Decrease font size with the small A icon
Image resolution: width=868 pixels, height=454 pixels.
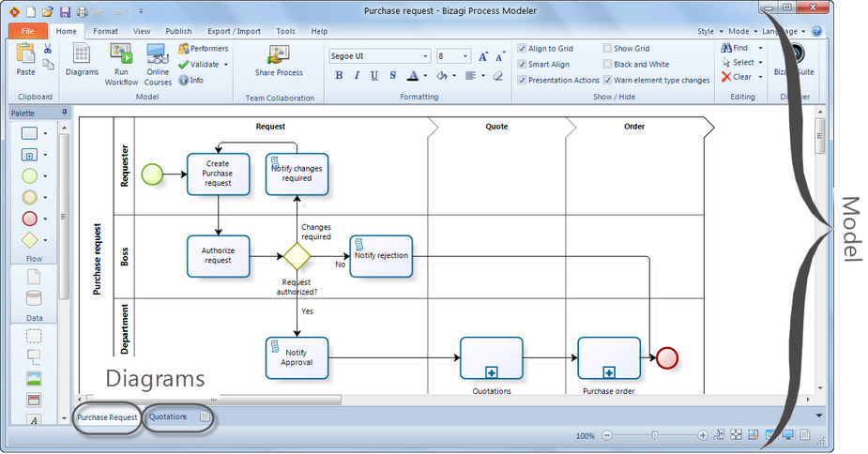(500, 56)
